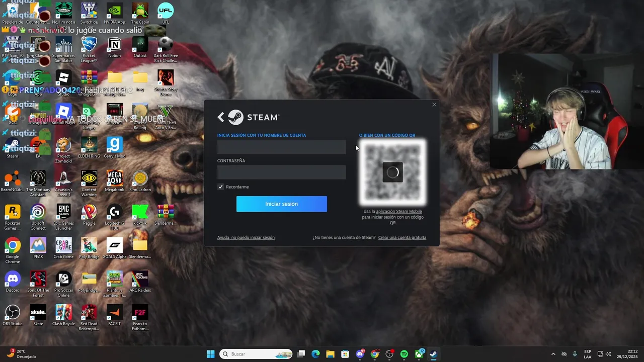The height and width of the screenshot is (362, 644).
Task: Open Supermarket Simulator desktop icon
Action: coord(63,49)
